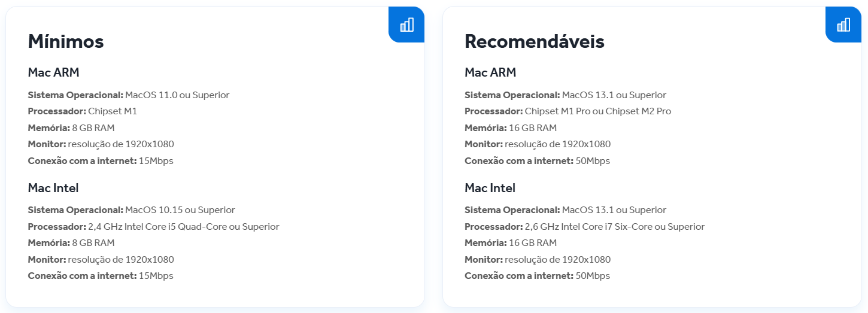
Task: Click Mac ARM subheading under Recomendáveis
Action: click(491, 72)
